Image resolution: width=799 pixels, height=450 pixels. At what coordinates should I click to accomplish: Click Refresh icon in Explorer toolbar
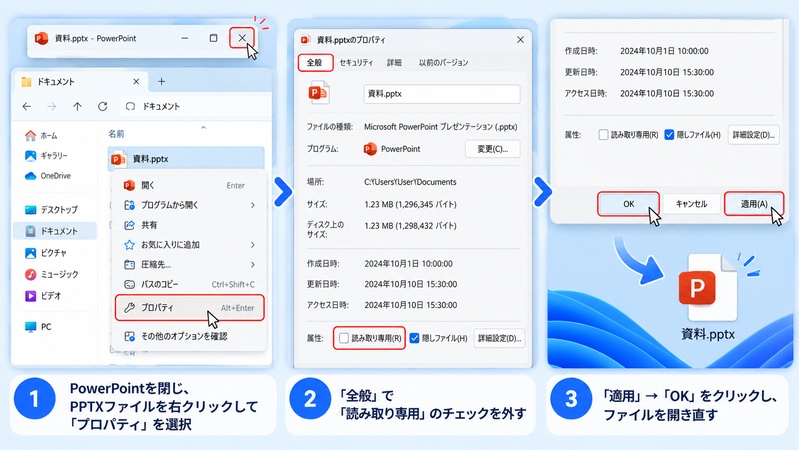pos(102,106)
